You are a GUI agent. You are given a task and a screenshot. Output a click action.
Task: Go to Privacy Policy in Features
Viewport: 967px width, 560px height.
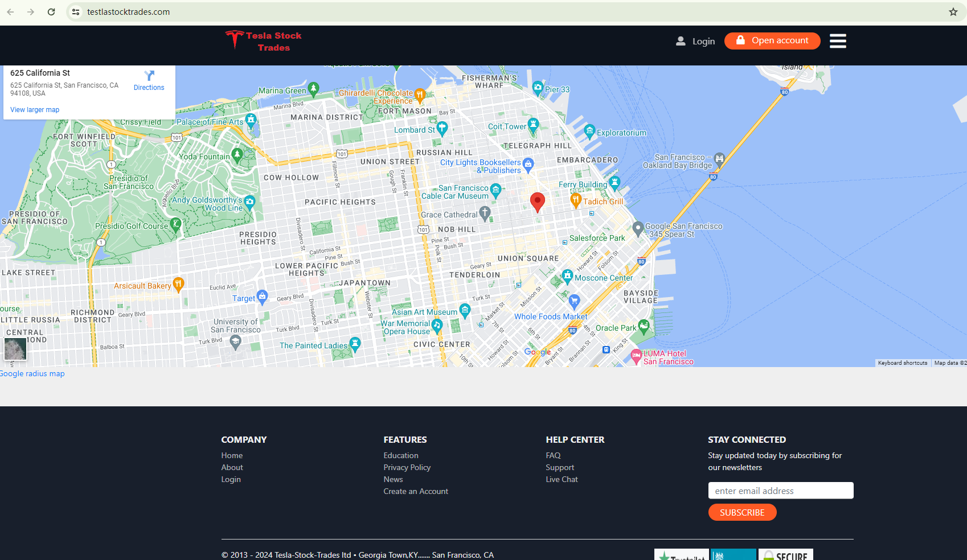pos(407,467)
